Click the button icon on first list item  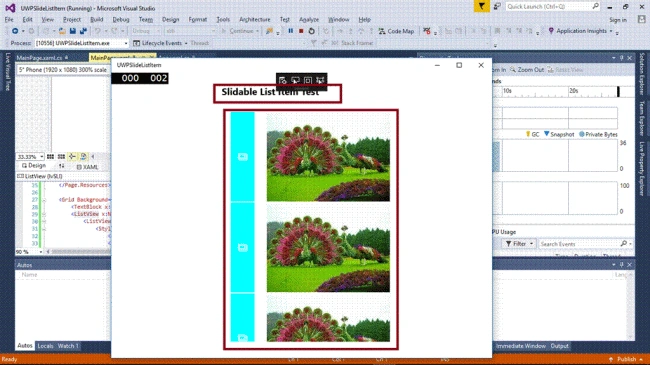coord(243,157)
